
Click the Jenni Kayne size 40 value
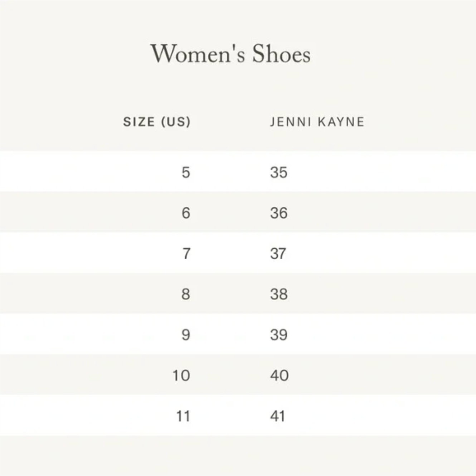pos(279,375)
